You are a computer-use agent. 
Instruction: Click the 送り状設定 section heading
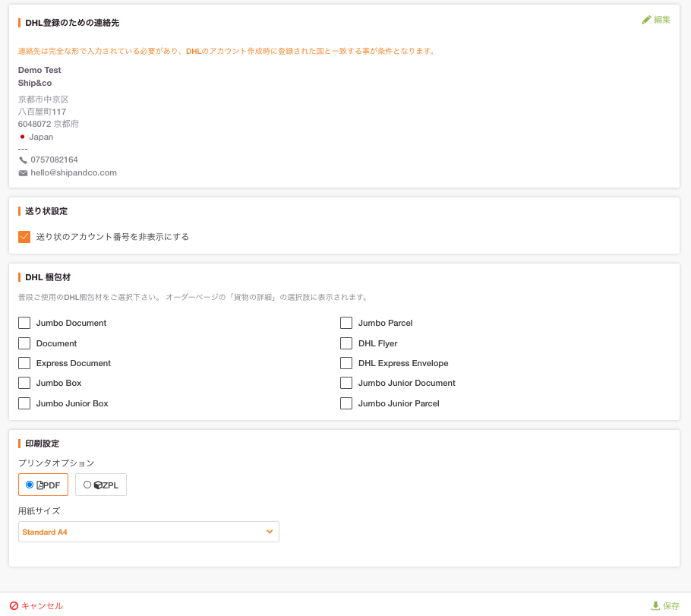(x=46, y=211)
